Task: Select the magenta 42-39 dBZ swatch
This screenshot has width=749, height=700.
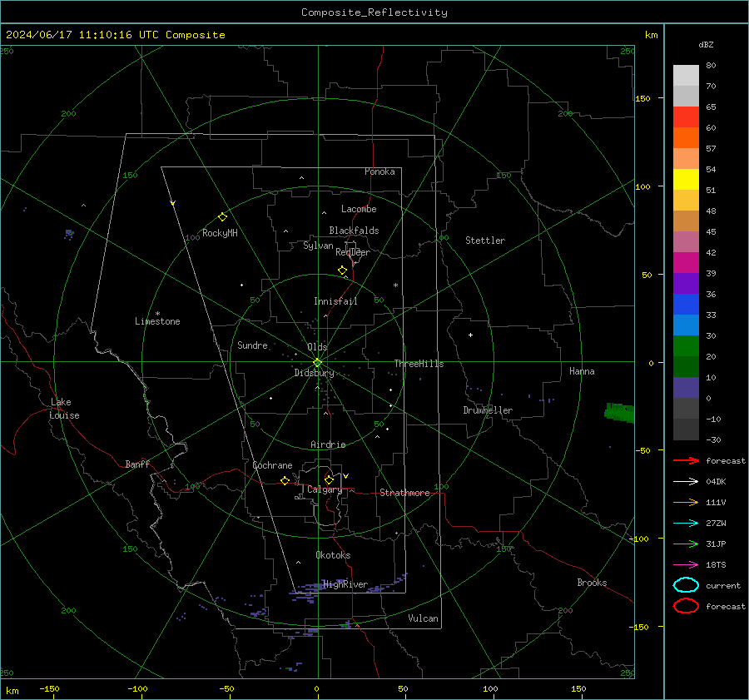Action: (686, 263)
